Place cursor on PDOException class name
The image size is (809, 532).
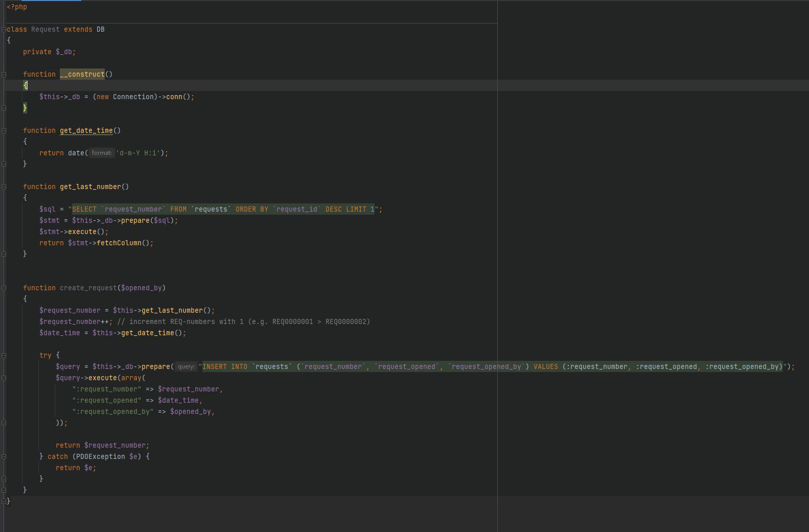point(100,457)
